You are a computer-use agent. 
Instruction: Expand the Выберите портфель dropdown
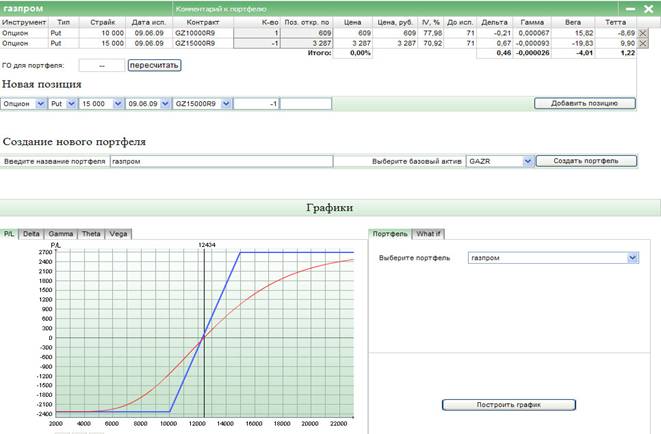pos(631,258)
